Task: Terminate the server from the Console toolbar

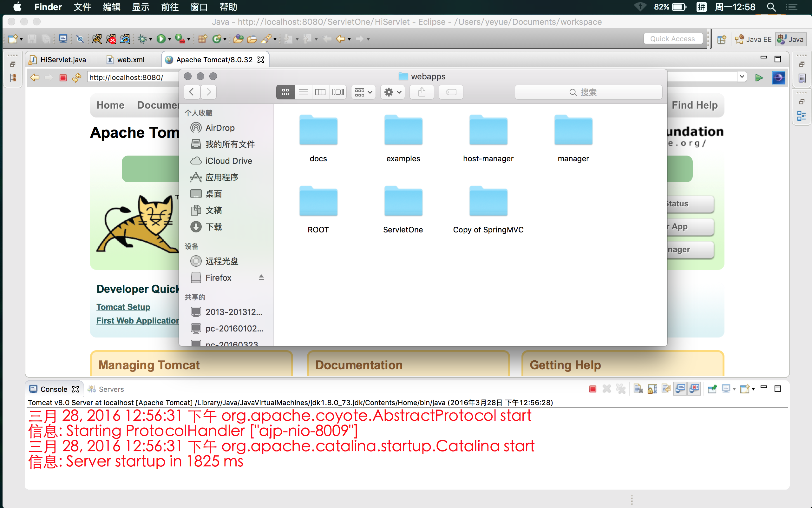Action: tap(593, 389)
